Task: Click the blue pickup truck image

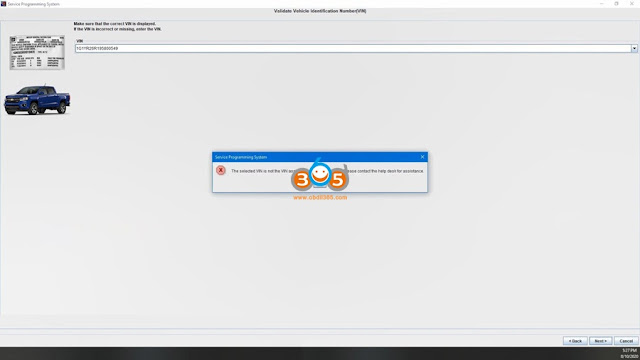Action: (37, 100)
